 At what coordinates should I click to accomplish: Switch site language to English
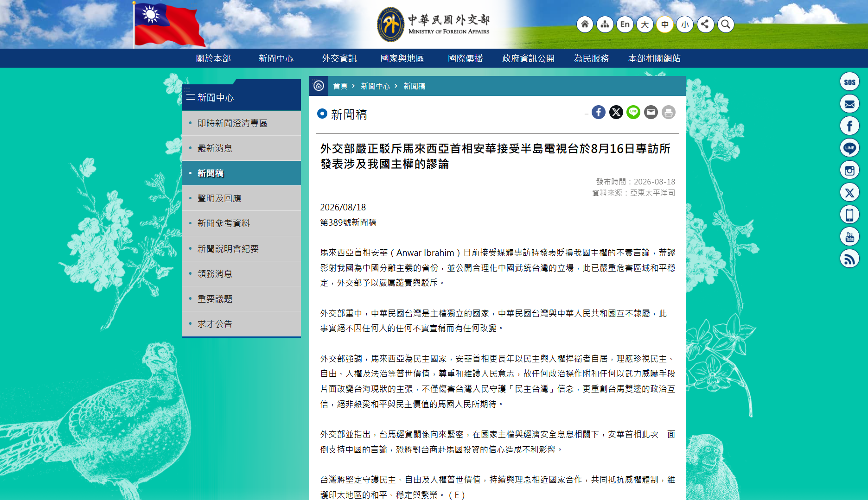[625, 24]
